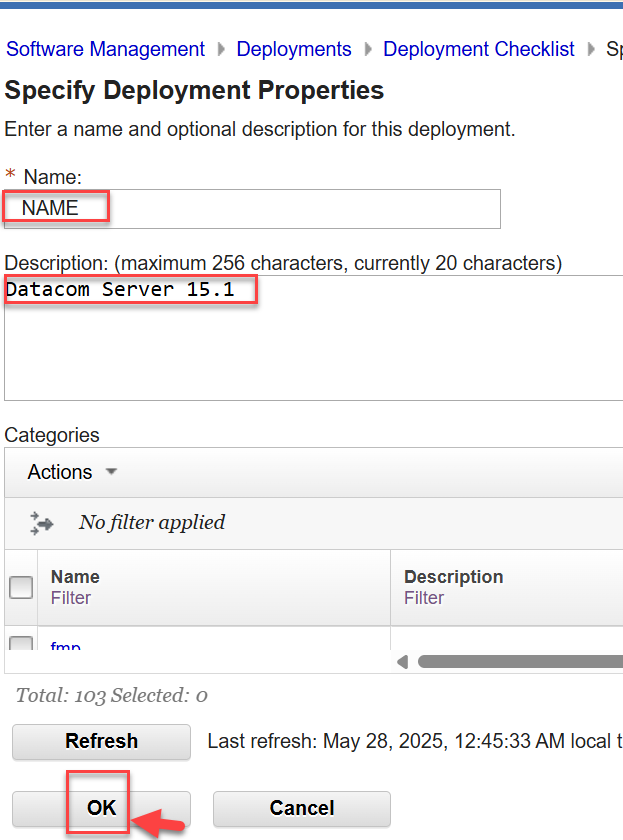Click the Cancel button
Image resolution: width=623 pixels, height=840 pixels.
coord(301,808)
